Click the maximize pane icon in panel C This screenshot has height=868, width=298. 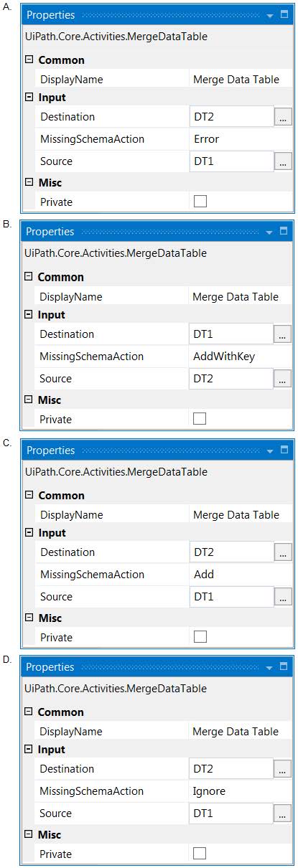pyautogui.click(x=284, y=450)
